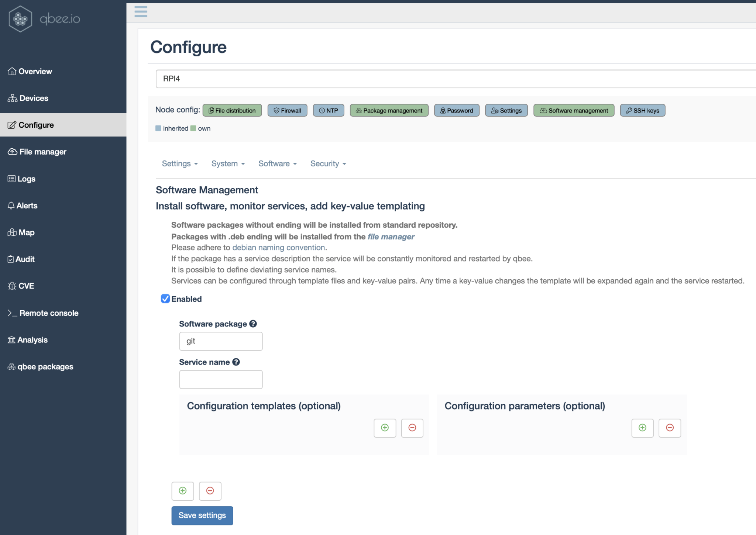756x535 pixels.
Task: Click the qbee.io hexagon logo
Action: click(20, 19)
